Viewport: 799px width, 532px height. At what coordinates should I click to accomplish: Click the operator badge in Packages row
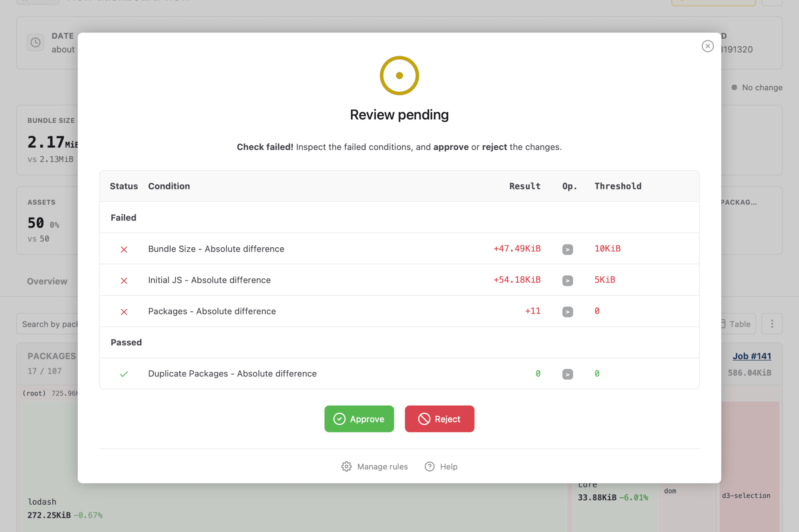[567, 312]
